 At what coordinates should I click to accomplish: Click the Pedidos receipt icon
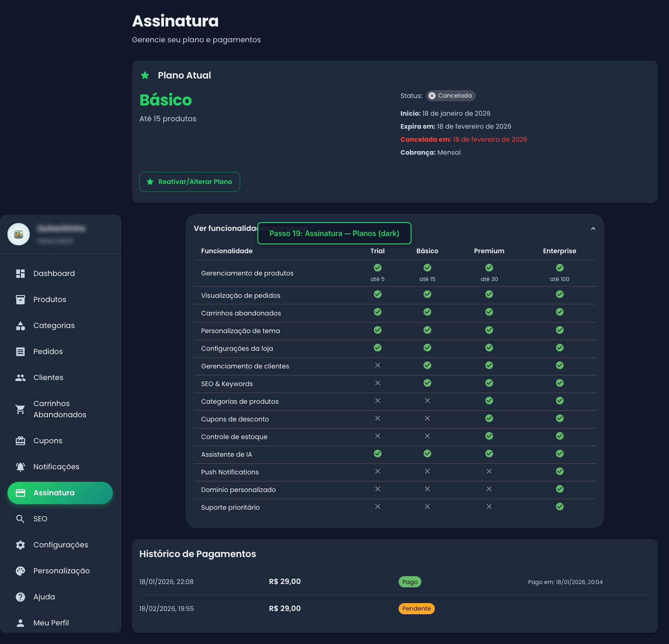point(20,352)
